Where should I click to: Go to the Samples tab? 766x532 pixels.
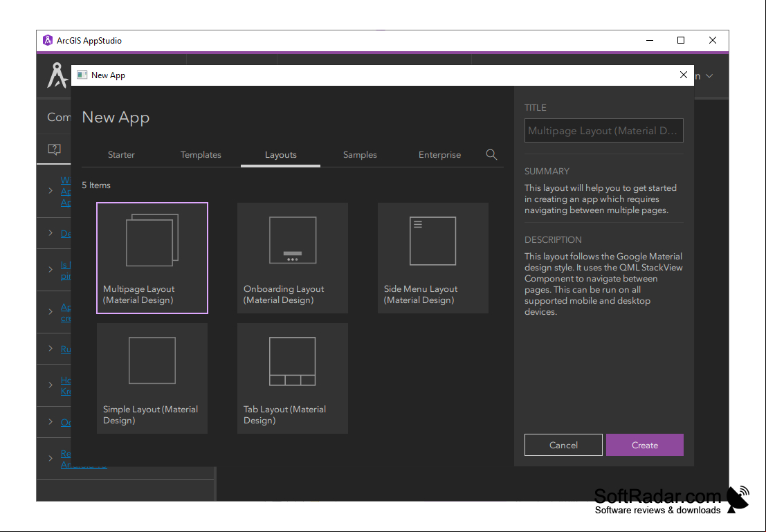click(360, 155)
